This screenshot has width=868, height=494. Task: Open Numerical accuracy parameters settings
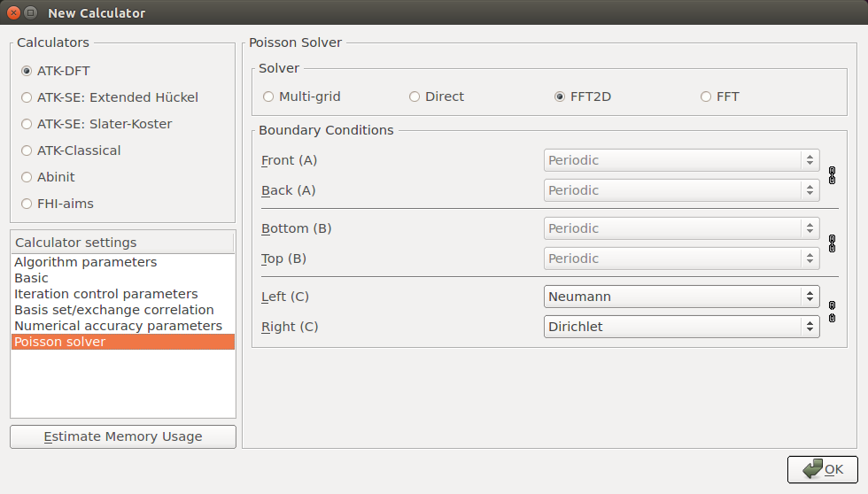[123, 326]
